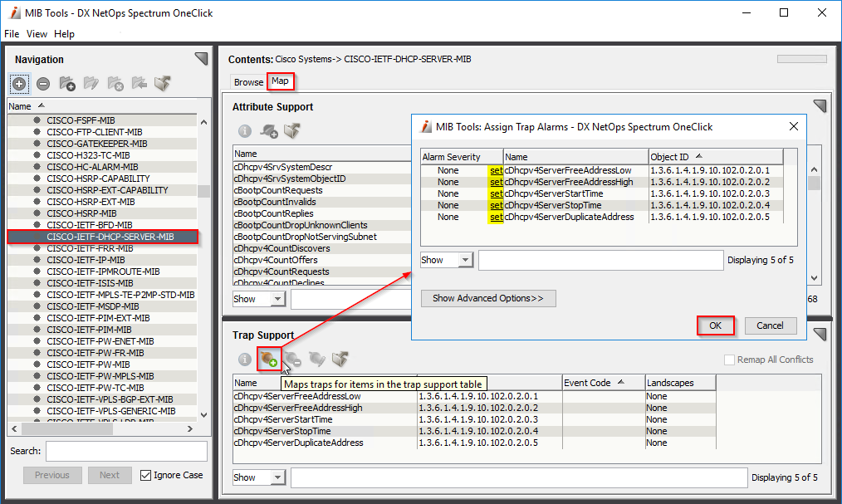
Task: Click the add MIB folder icon
Action: [67, 84]
